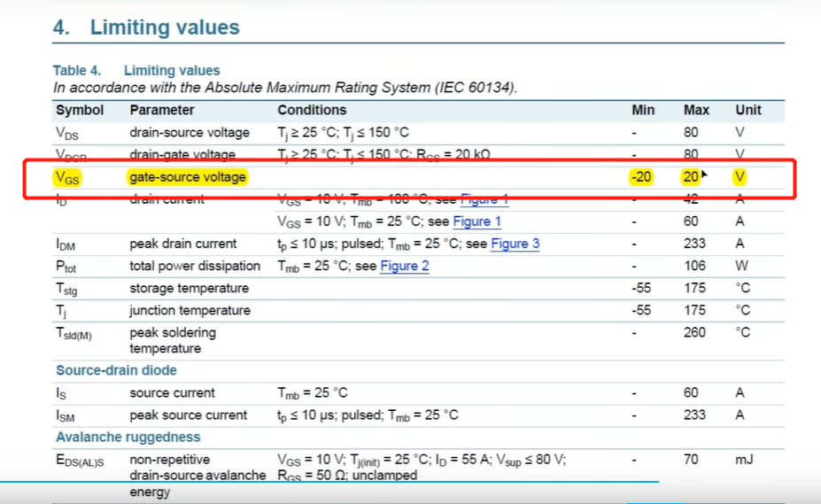821x504 pixels.
Task: Select the "Table 4." caption label
Action: coord(77,71)
